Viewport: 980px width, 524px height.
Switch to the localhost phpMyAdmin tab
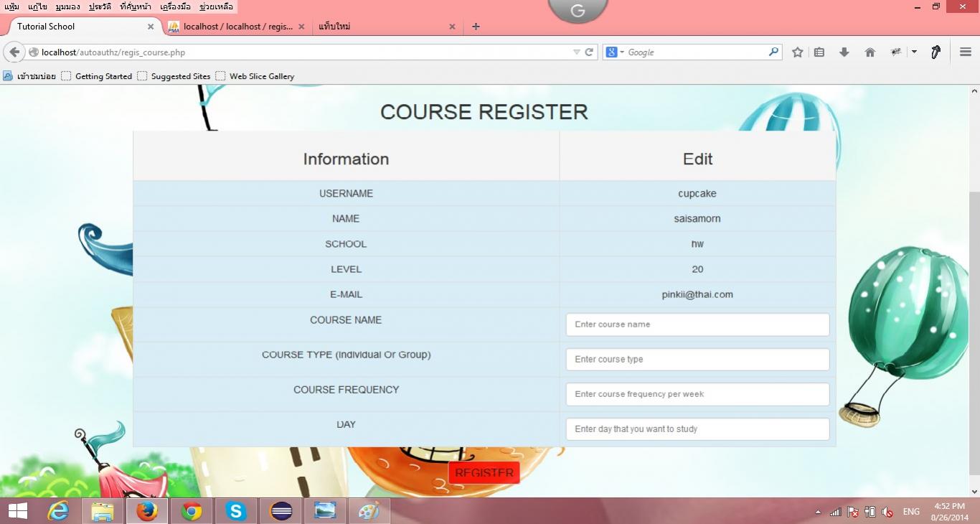pyautogui.click(x=235, y=27)
